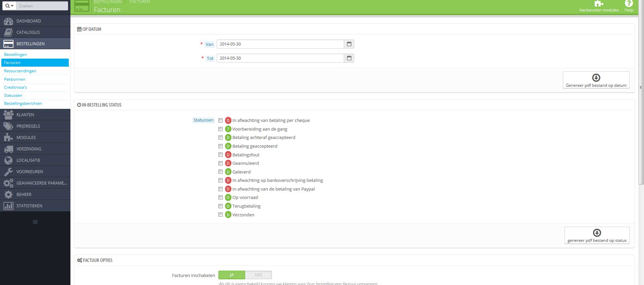The height and width of the screenshot is (285, 644).
Task: Click the Van date input field
Action: pos(280,44)
